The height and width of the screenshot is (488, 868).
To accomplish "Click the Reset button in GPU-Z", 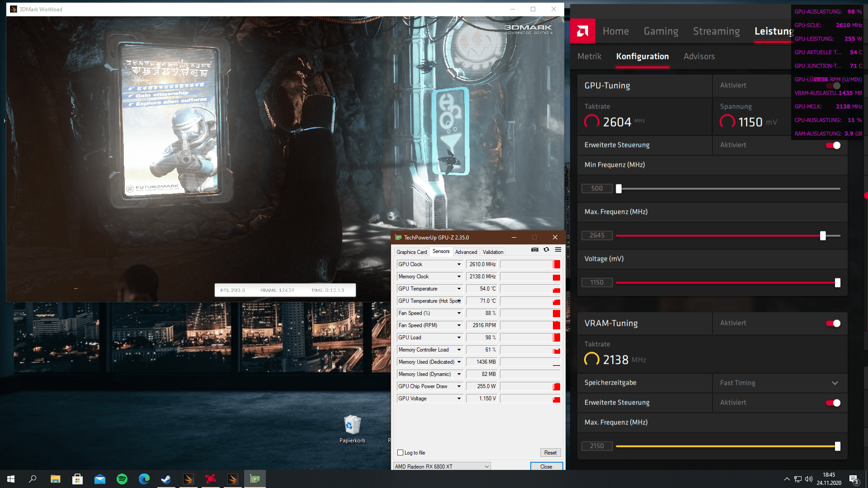I will pos(550,453).
